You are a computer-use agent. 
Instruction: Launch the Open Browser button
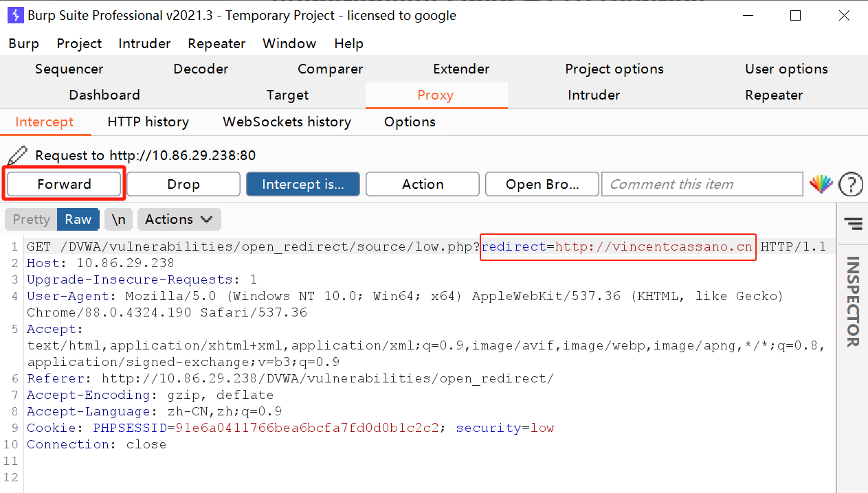542,184
